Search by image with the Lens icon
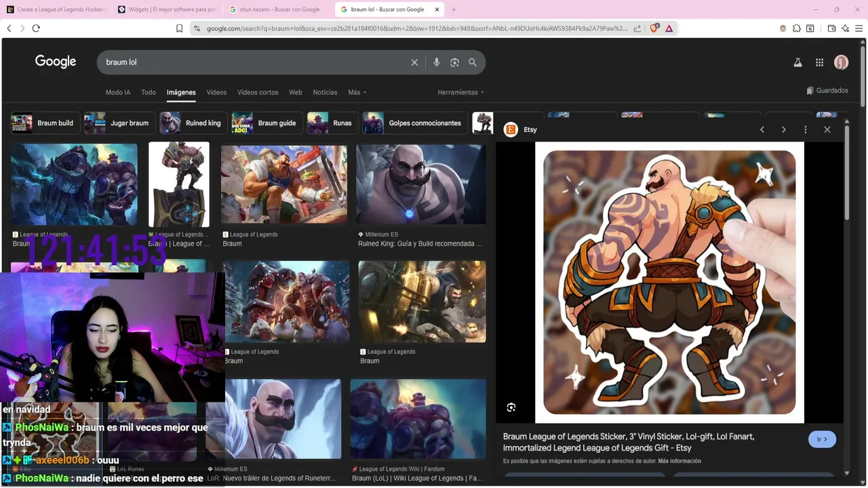The height and width of the screenshot is (488, 868). point(454,62)
